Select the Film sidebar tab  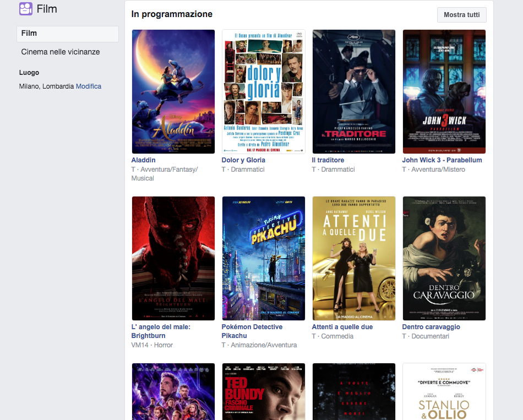coord(68,34)
